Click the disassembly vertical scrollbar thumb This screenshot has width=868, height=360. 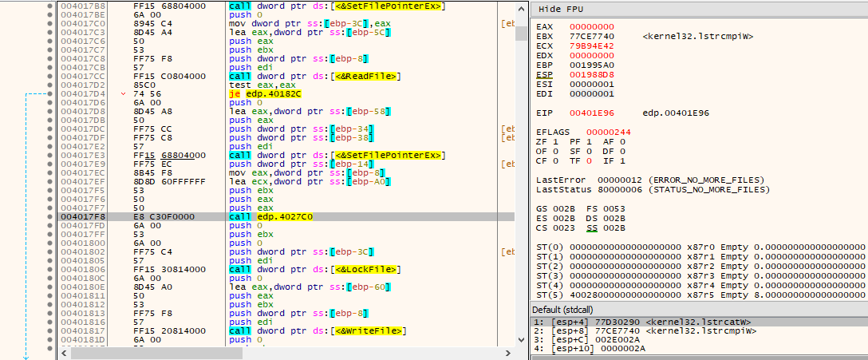pos(521,34)
